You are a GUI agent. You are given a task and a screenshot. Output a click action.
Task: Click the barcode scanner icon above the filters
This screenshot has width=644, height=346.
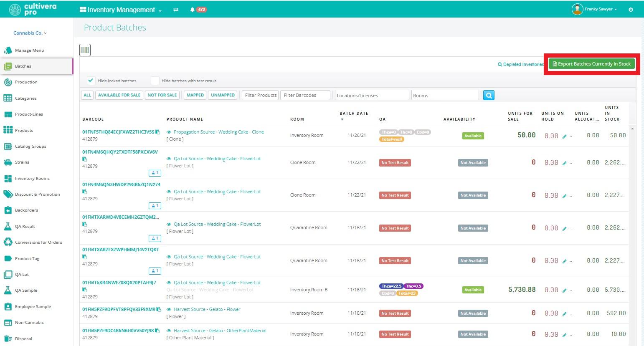point(85,50)
